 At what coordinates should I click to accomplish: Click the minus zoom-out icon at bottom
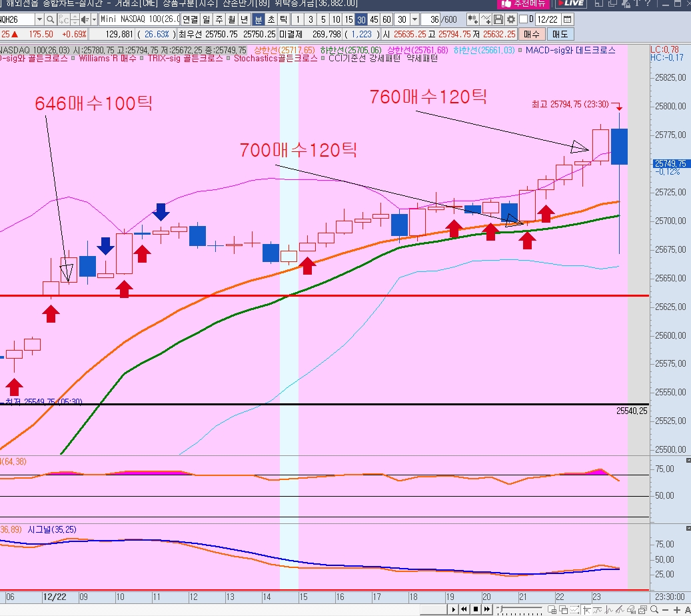pyautogui.click(x=664, y=609)
